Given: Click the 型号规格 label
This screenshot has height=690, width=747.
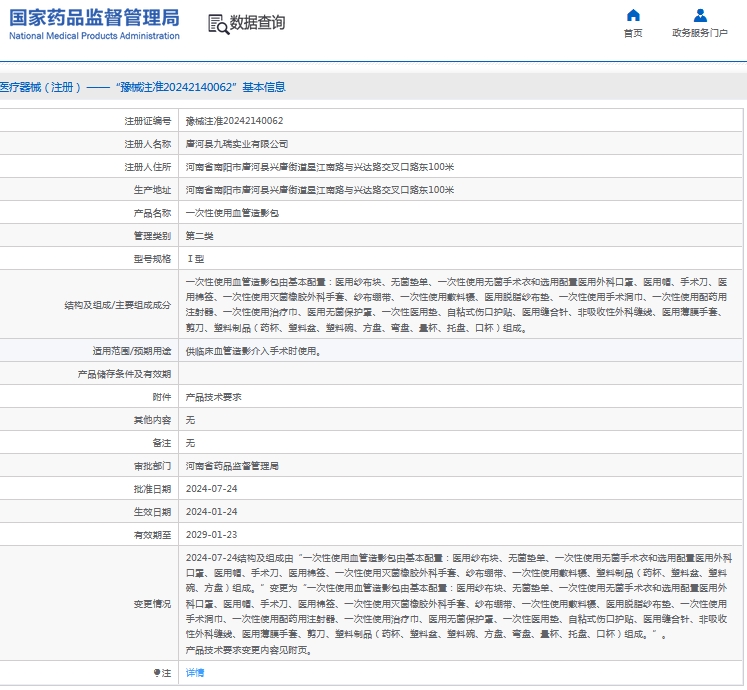Looking at the screenshot, I should coord(152,259).
